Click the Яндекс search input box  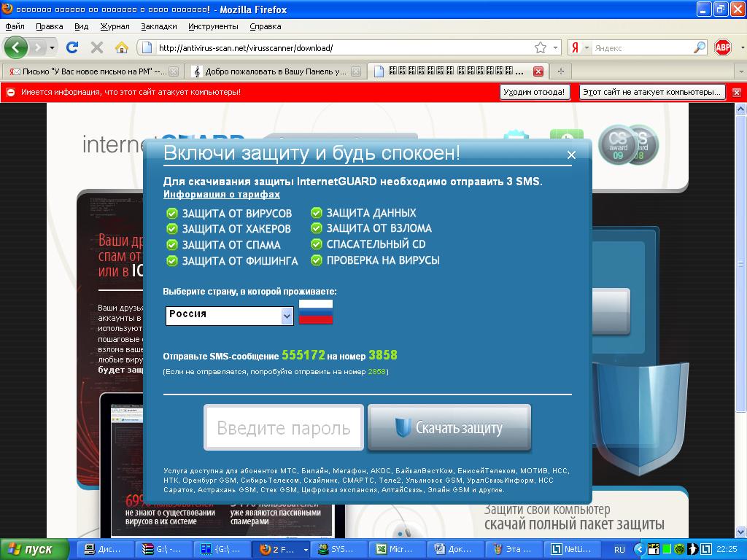click(643, 47)
